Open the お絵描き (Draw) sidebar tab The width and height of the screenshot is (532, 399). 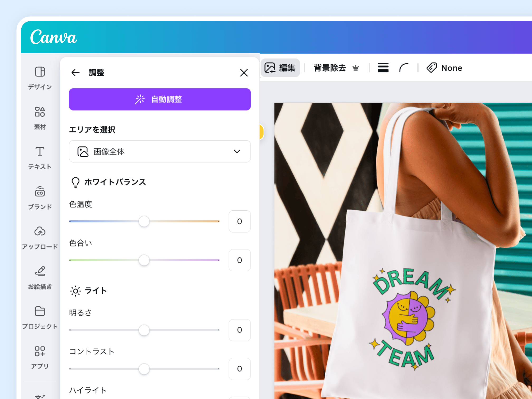pos(40,278)
